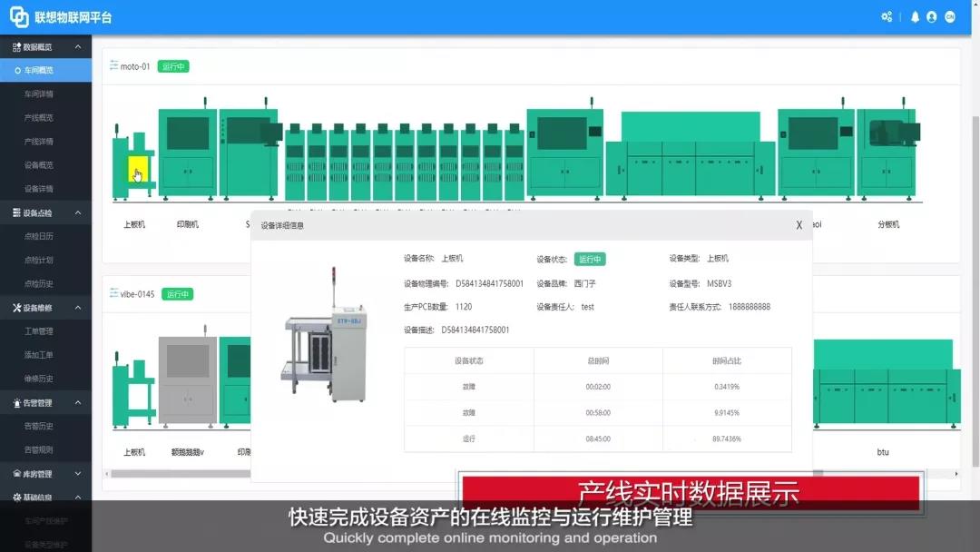Click the 时间占比 column header
The image size is (980, 552).
tap(727, 360)
